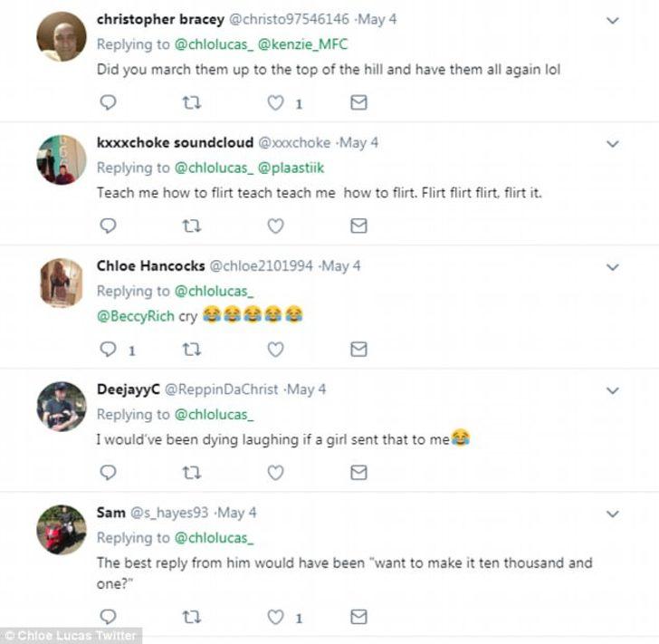Open DeejayyC's profile avatar

pyautogui.click(x=62, y=406)
